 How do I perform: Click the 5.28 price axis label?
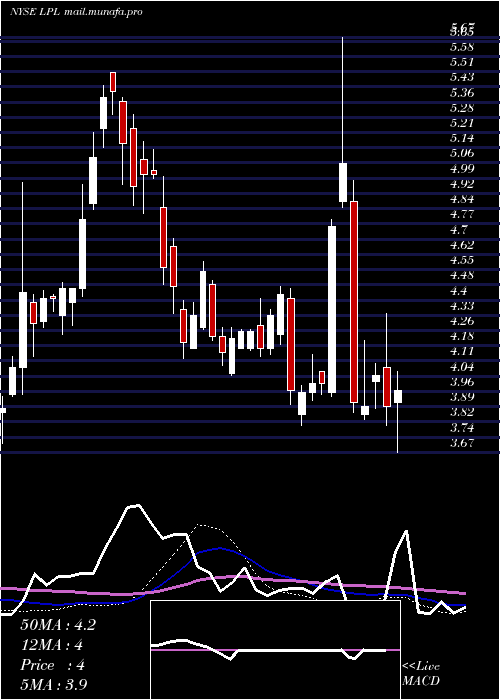coord(462,108)
